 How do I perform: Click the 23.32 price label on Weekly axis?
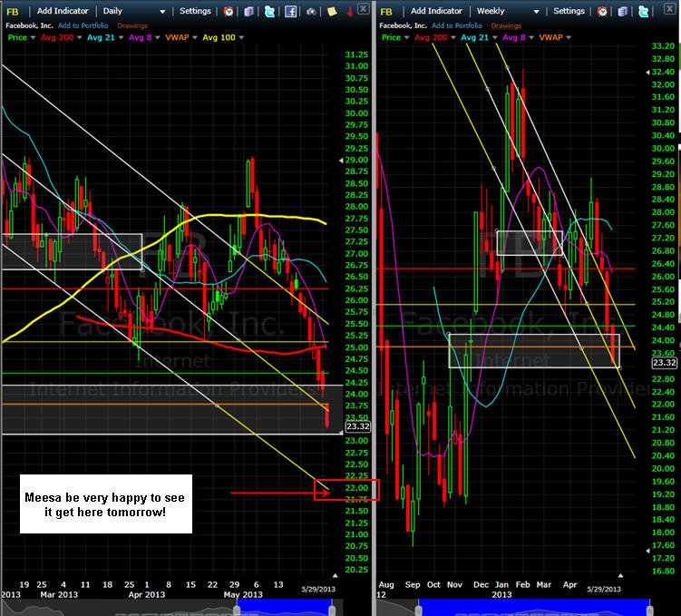point(665,363)
